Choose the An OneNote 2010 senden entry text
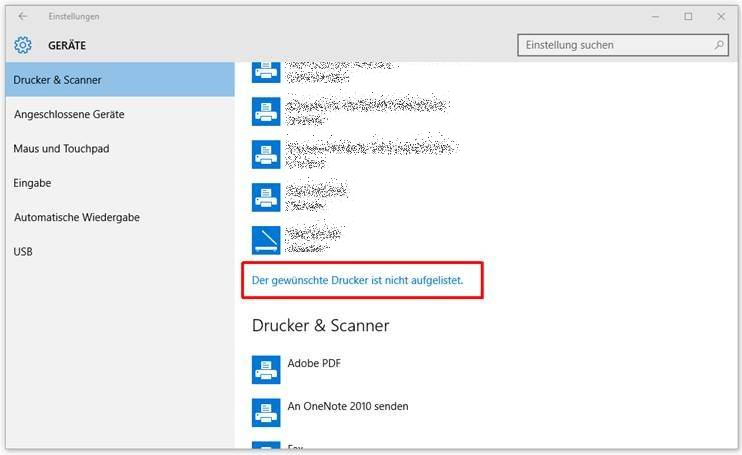The width and height of the screenshot is (742, 455). click(x=347, y=406)
